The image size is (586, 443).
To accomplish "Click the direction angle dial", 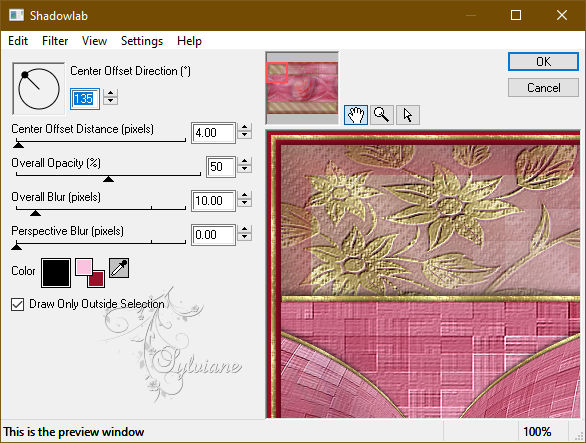I will click(38, 88).
